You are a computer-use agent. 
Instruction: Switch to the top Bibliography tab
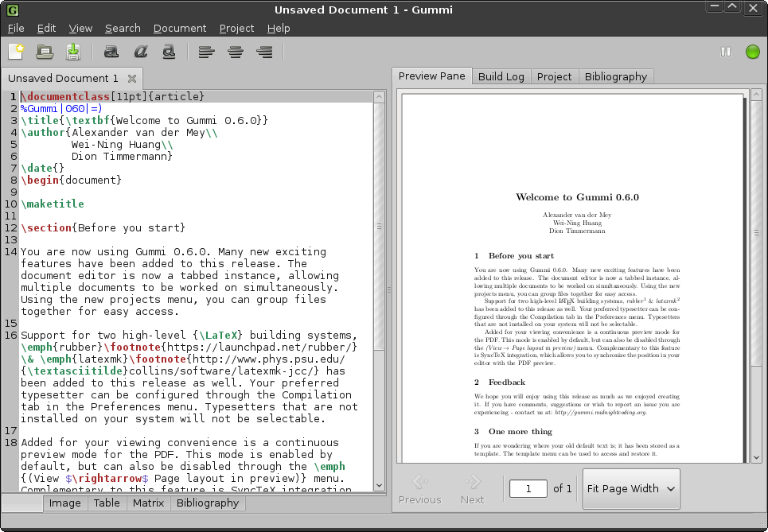point(615,76)
